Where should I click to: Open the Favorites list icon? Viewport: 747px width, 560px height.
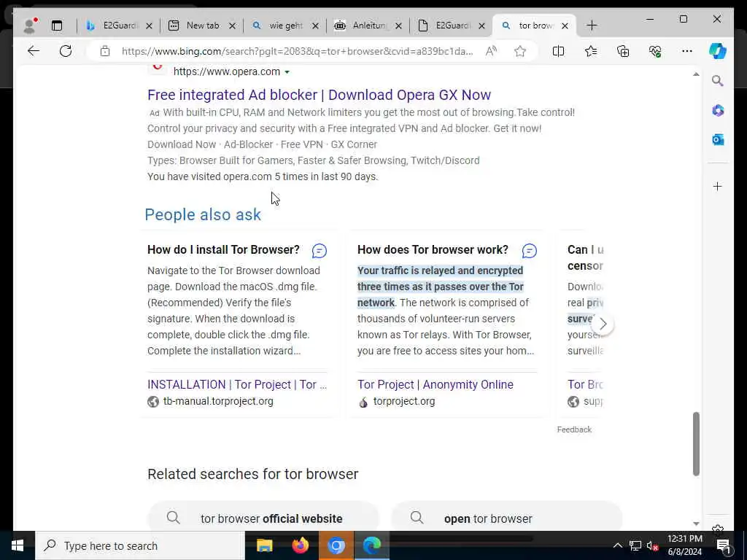(591, 51)
